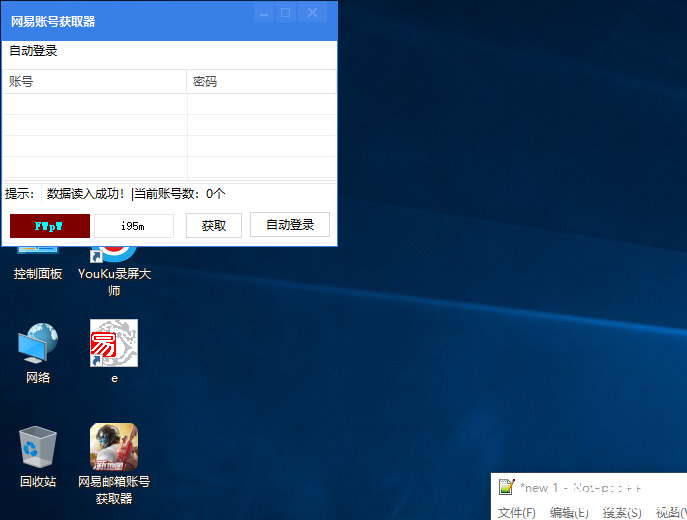
Task: Open the 控制面板 desktop icon
Action: click(38, 263)
